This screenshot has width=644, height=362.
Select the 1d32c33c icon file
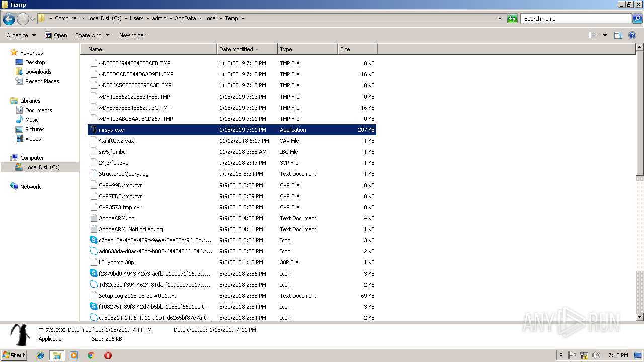[93, 285]
